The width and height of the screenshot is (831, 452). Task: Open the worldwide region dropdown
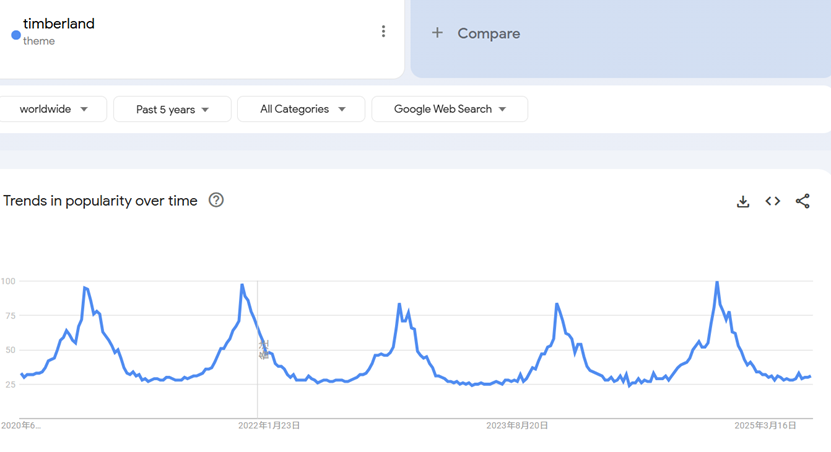[x=52, y=109]
